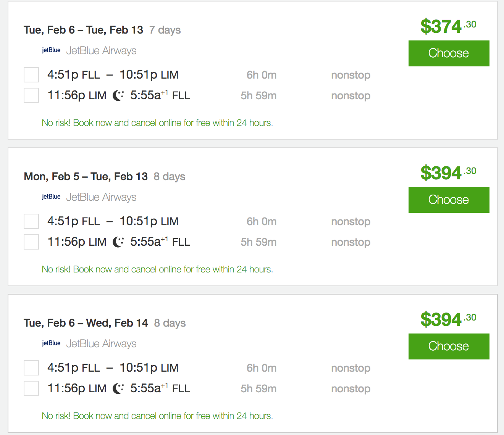Viewport: 504px width, 435px height.
Task: Click overnight moon icon in $374 result
Action: pyautogui.click(x=118, y=95)
